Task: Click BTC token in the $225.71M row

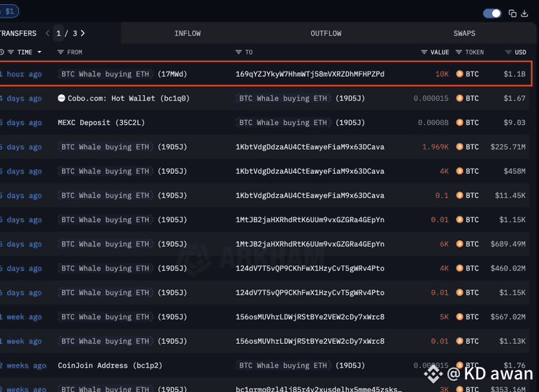Action: click(468, 147)
